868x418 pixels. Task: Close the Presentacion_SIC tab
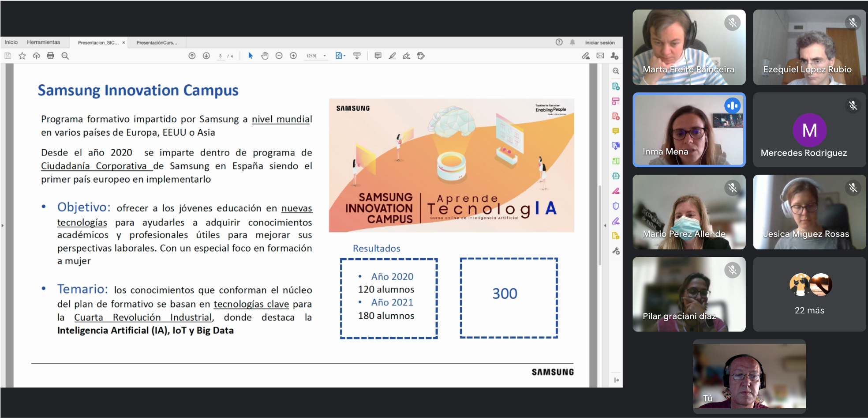(123, 43)
